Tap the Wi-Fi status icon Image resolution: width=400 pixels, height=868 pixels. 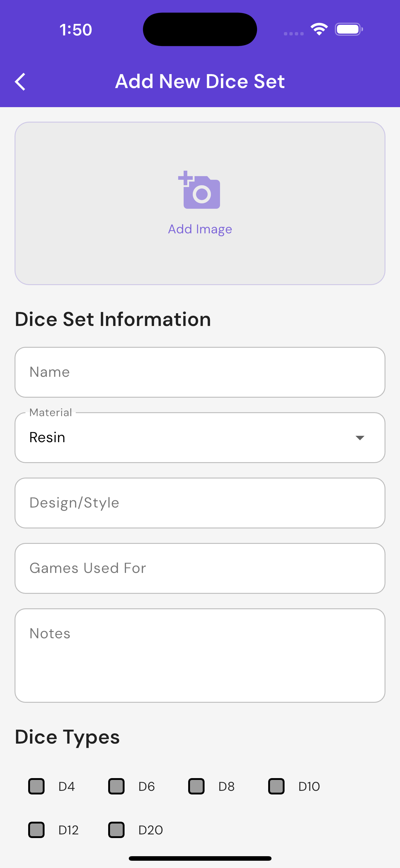click(x=319, y=29)
